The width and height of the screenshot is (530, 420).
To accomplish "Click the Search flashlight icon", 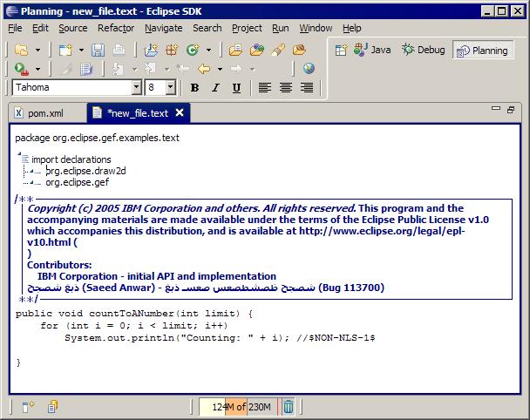I will coord(278,50).
